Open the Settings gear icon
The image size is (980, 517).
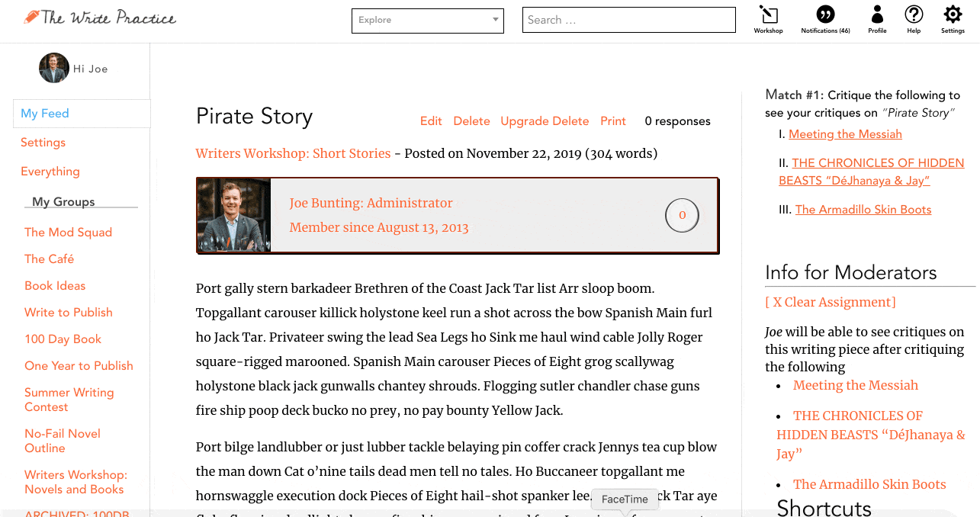(953, 14)
